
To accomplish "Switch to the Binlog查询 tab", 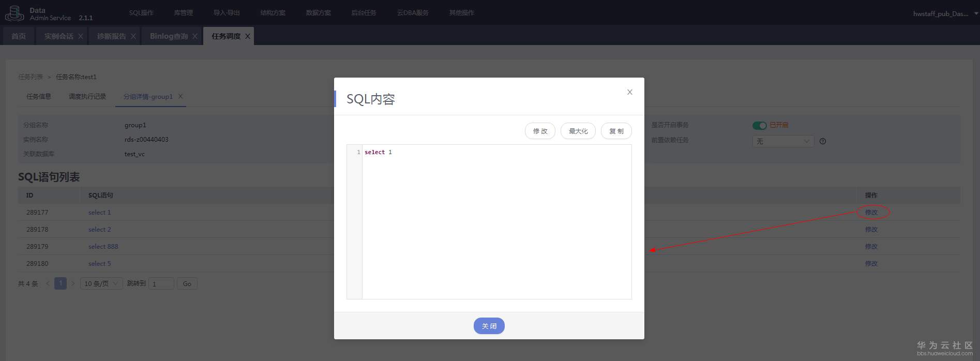I will (x=169, y=36).
